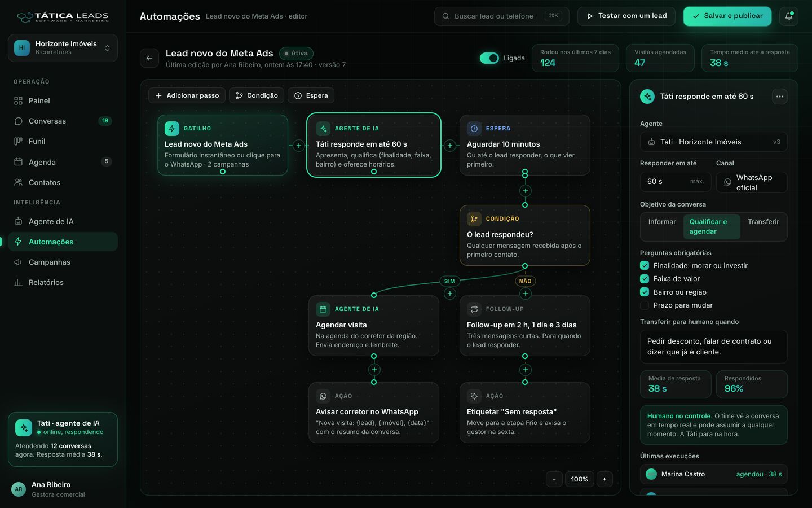
Task: Click the WhatsApp icon on Avisar corretor node
Action: [323, 396]
